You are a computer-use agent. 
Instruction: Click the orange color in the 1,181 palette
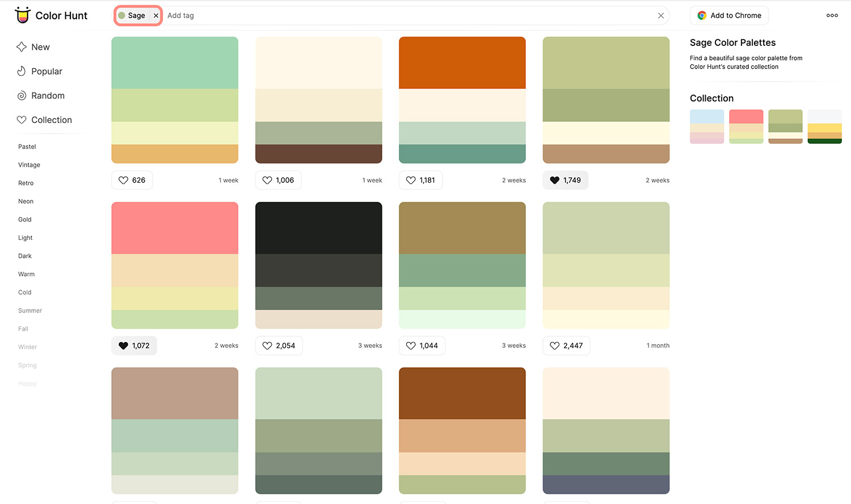click(462, 63)
